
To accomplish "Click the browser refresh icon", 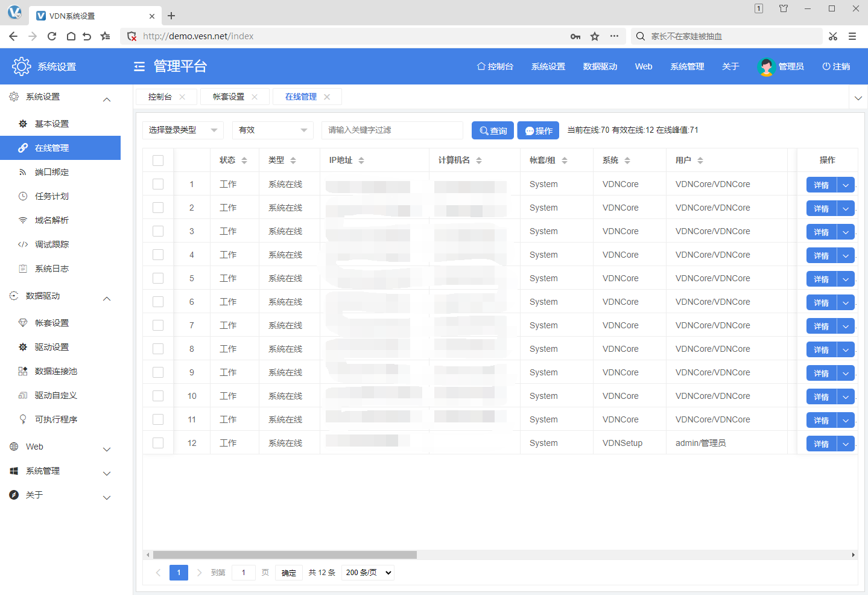I will point(52,36).
